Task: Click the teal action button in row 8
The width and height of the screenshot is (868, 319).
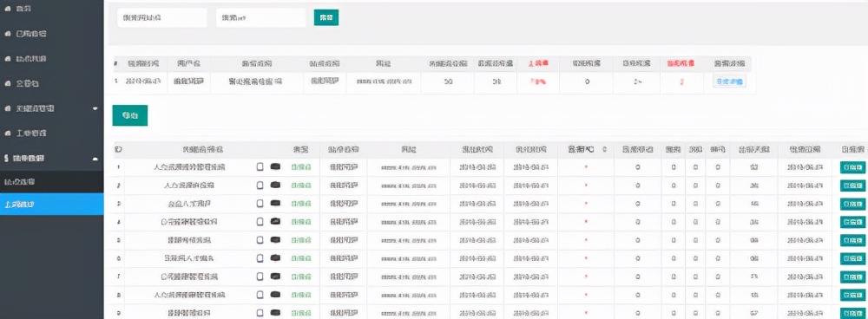Action: 853,295
